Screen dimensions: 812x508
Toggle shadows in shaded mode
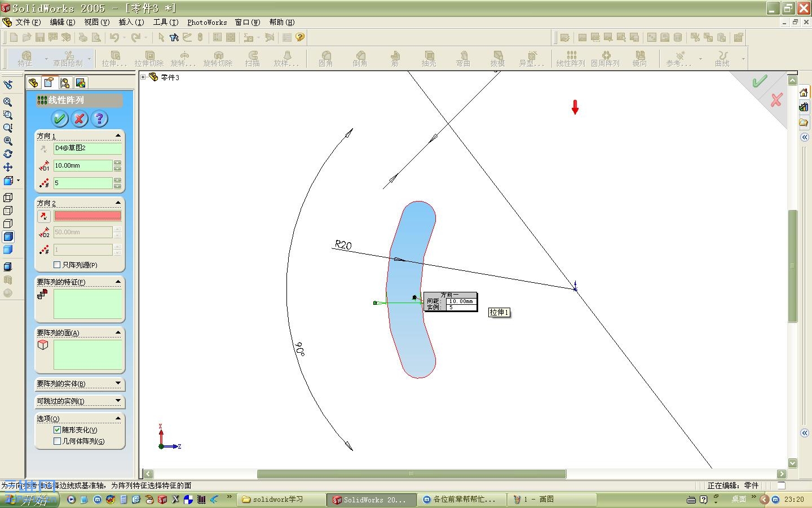click(8, 266)
